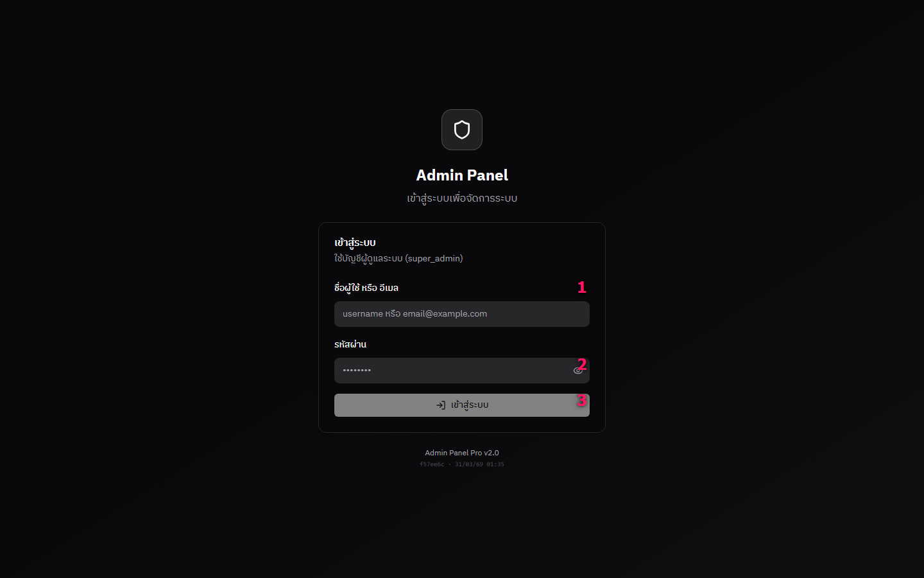This screenshot has height=578, width=924.
Task: Select the shield emblem inside the rounded square
Action: (x=462, y=130)
